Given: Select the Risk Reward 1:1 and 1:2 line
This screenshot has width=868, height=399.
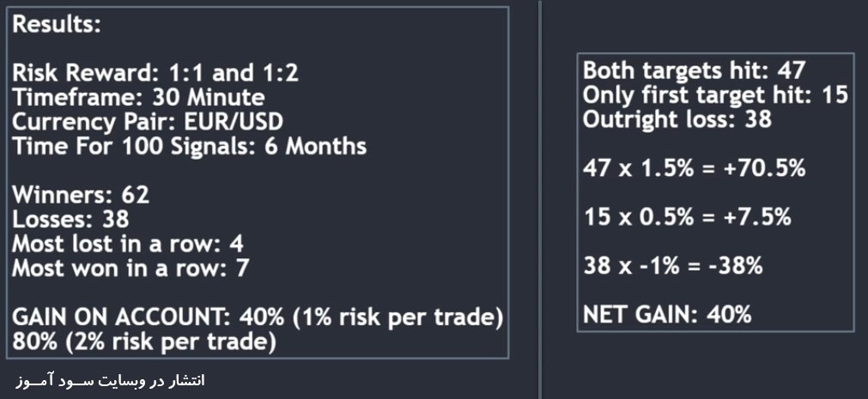Looking at the screenshot, I should point(155,73).
